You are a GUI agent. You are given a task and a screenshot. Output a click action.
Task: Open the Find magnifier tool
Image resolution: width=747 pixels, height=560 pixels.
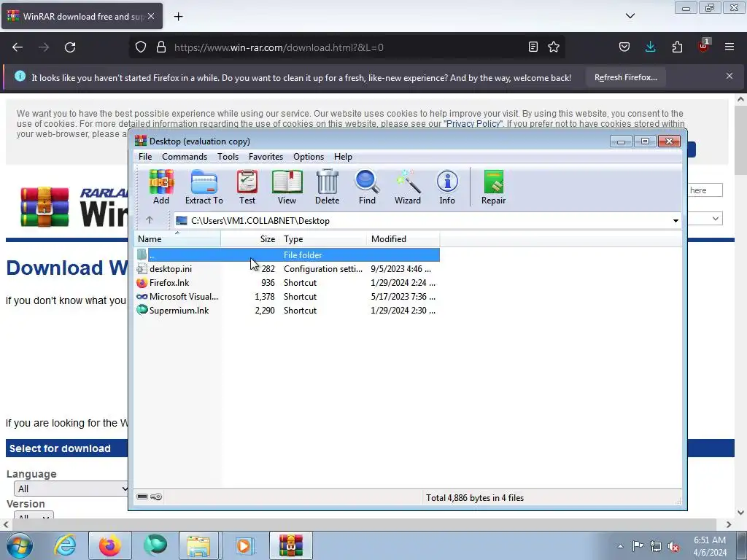[x=367, y=187]
